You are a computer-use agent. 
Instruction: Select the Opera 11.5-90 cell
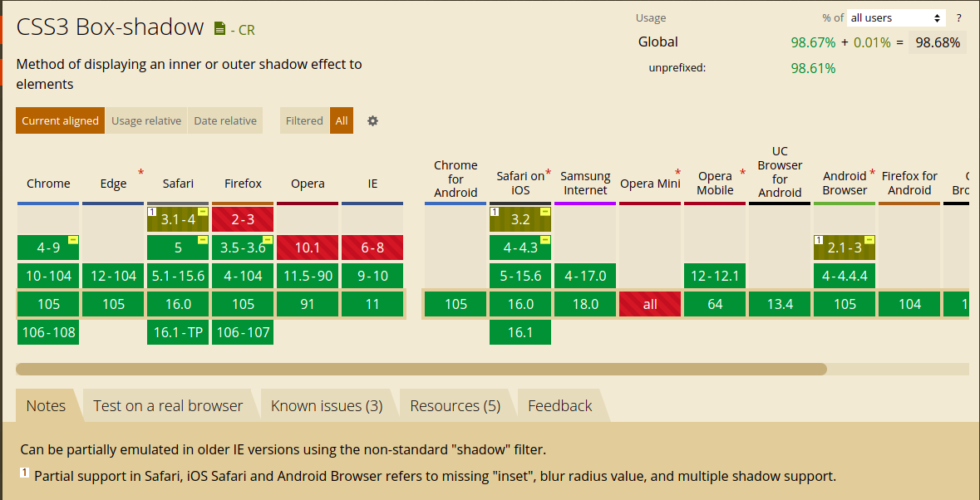point(308,276)
